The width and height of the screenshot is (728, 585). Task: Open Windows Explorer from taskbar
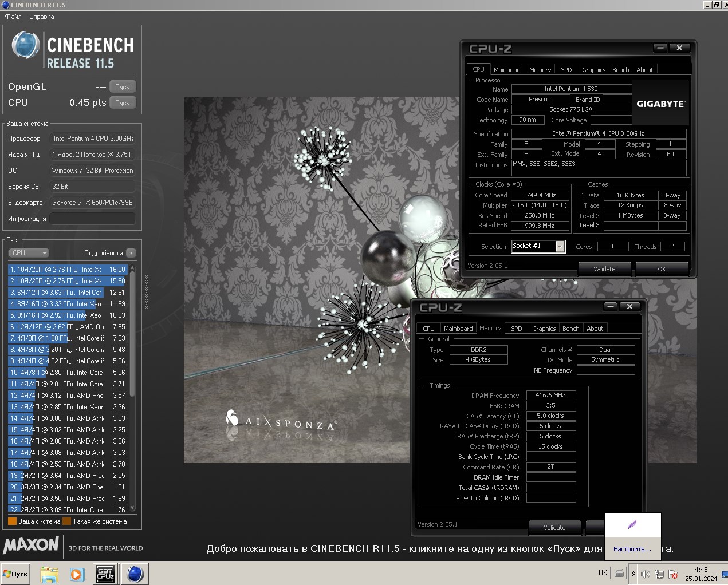coord(49,574)
